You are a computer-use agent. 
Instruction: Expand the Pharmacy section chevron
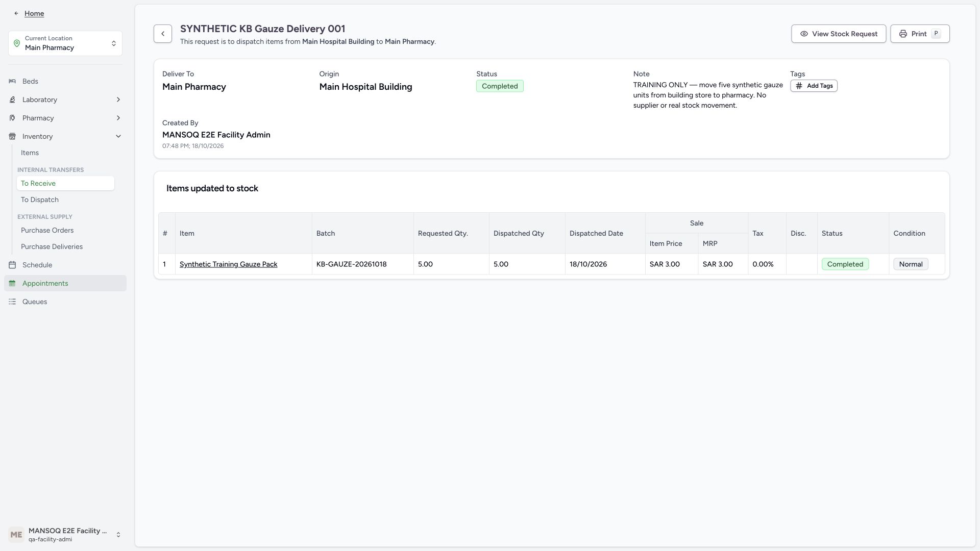tap(118, 118)
